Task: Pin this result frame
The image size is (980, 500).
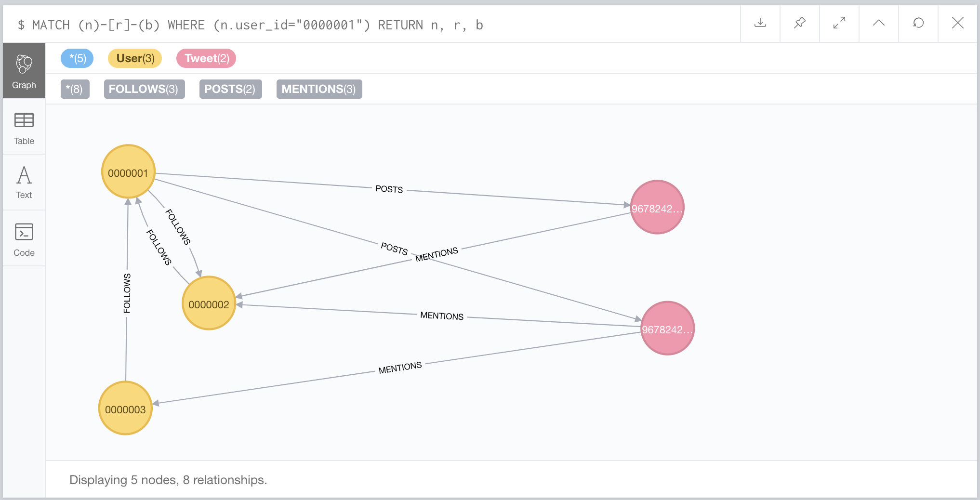Action: (x=799, y=23)
